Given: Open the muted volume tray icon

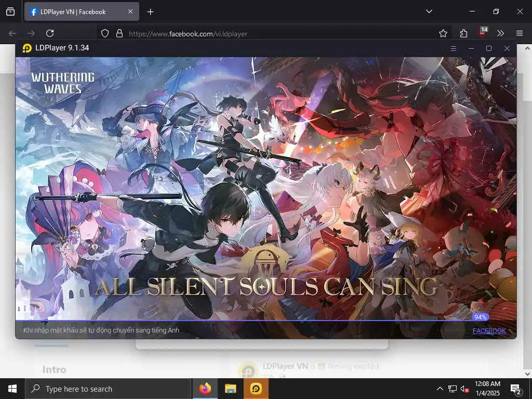Looking at the screenshot, I should [x=464, y=389].
